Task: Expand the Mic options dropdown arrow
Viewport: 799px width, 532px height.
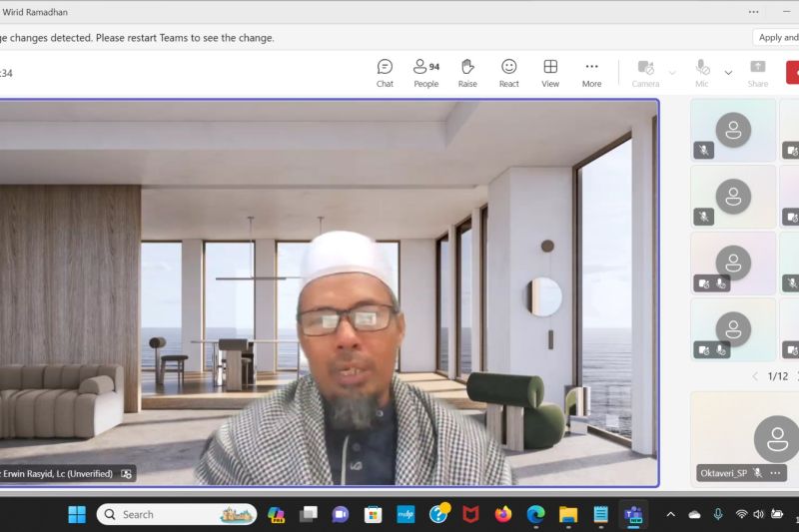Action: pos(728,72)
